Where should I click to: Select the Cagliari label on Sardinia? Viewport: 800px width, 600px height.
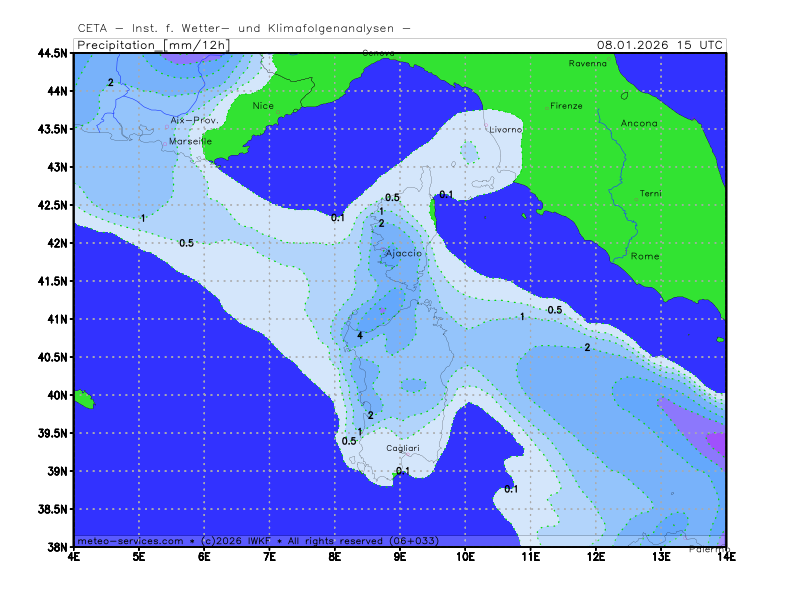405,448
